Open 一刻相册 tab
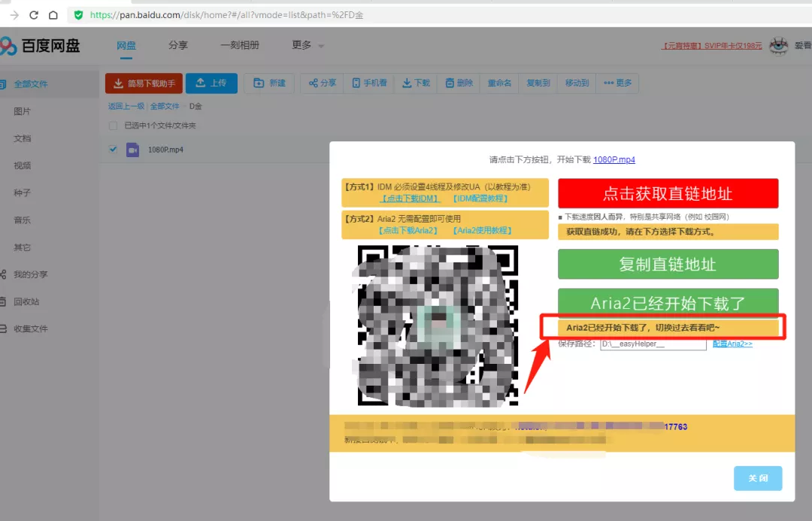The height and width of the screenshot is (521, 812). [239, 45]
